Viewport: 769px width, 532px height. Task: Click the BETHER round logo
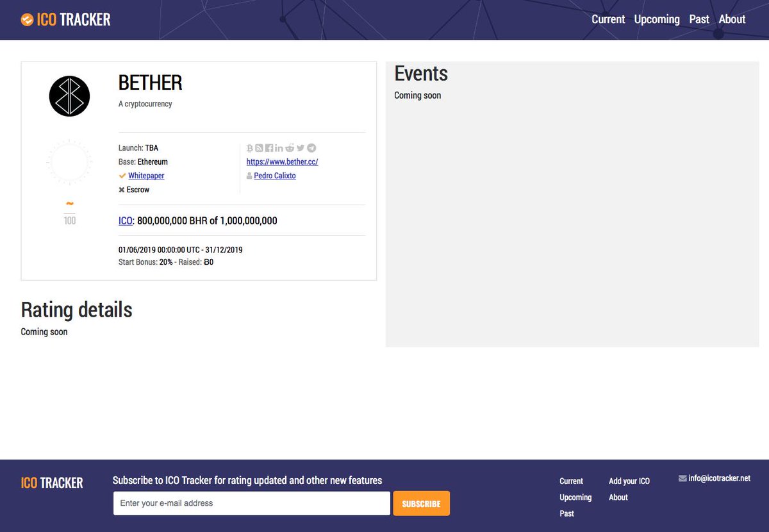tap(69, 96)
